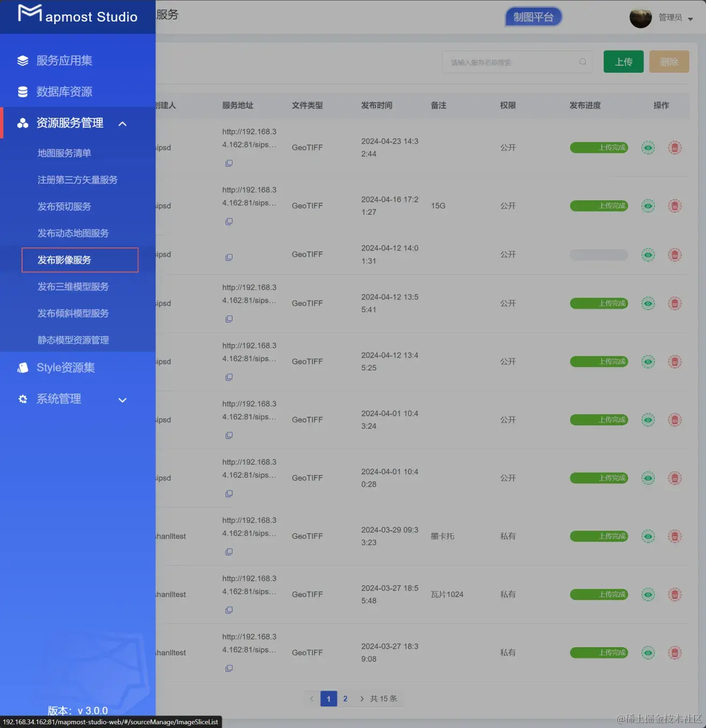Image resolution: width=706 pixels, height=728 pixels.
Task: Click eye icon in 2024-04-01 0:28 row
Action: (648, 478)
